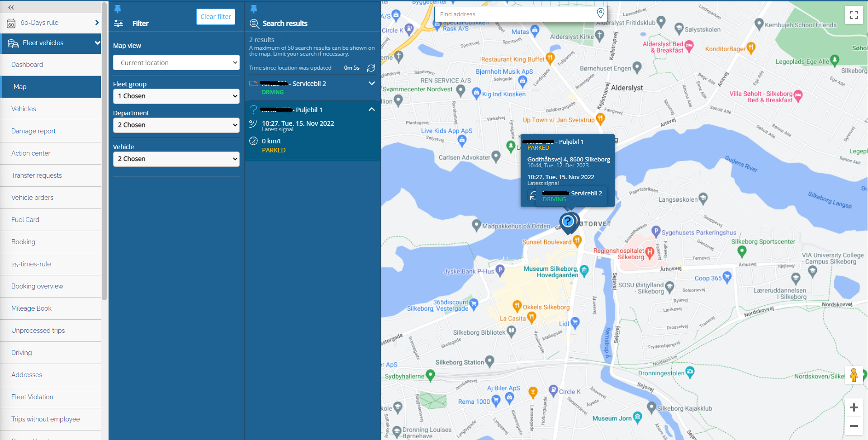Select the Map menu item
This screenshot has height=440, width=868.
pos(51,87)
